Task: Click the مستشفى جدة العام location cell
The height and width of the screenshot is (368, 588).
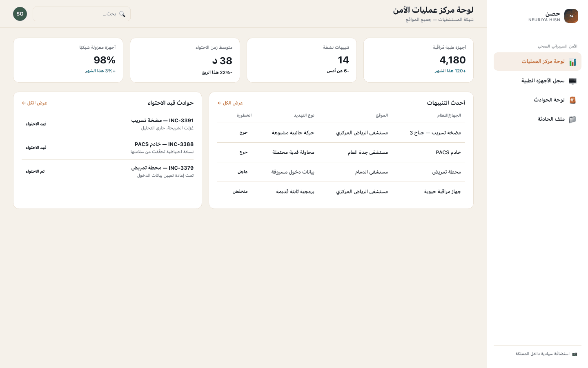Action: tap(368, 153)
